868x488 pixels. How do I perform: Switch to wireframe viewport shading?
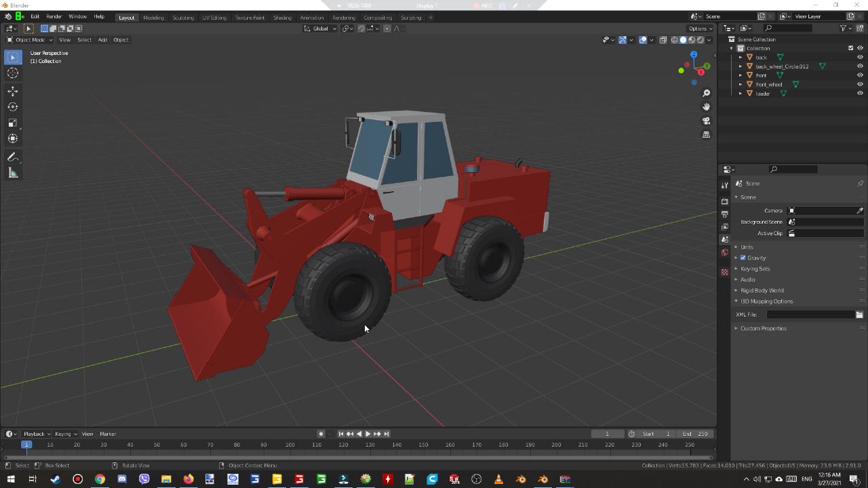[675, 40]
